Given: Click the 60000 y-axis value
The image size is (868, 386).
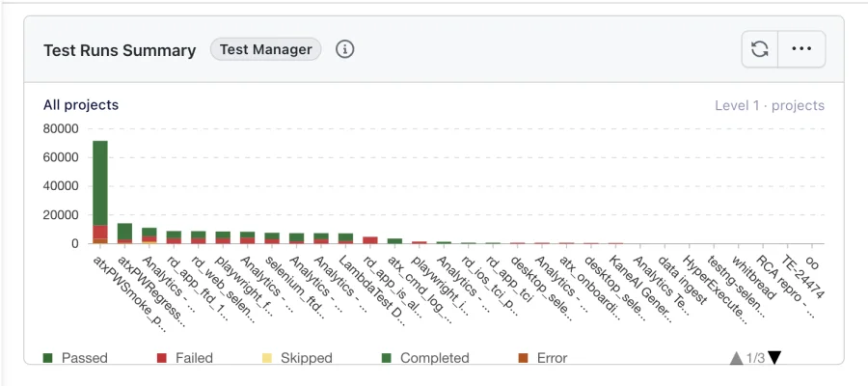Looking at the screenshot, I should point(61,158).
